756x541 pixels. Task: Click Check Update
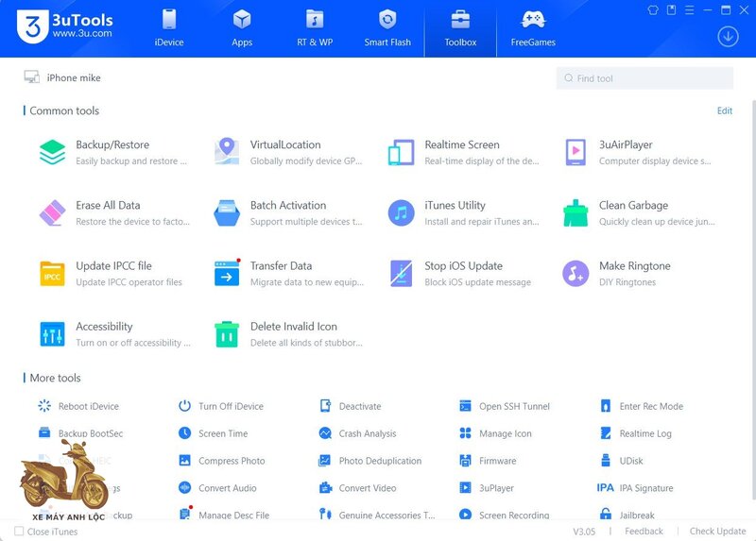(717, 531)
